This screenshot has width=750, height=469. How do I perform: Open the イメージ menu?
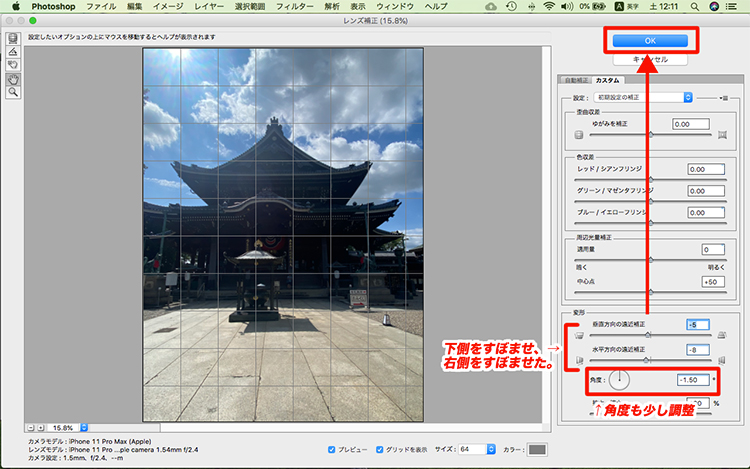click(x=168, y=7)
